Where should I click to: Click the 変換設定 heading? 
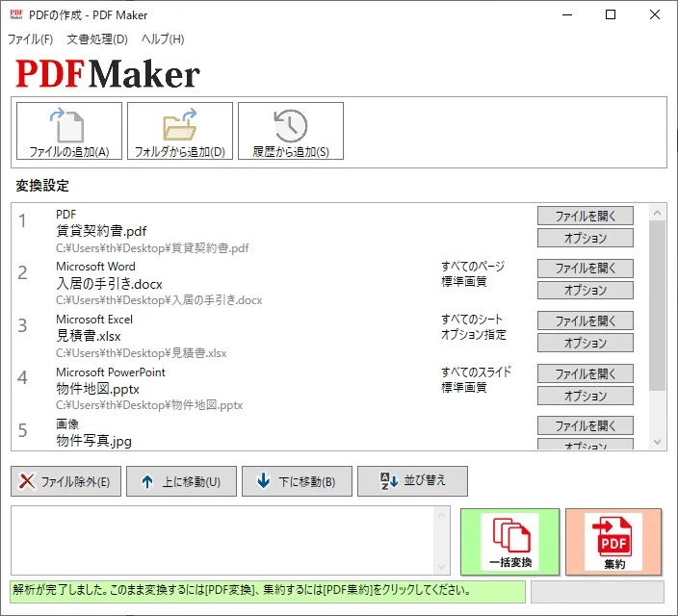[42, 186]
